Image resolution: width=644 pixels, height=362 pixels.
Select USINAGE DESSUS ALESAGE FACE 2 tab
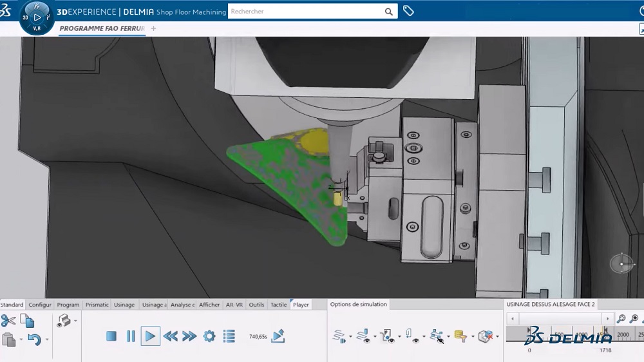pos(551,304)
